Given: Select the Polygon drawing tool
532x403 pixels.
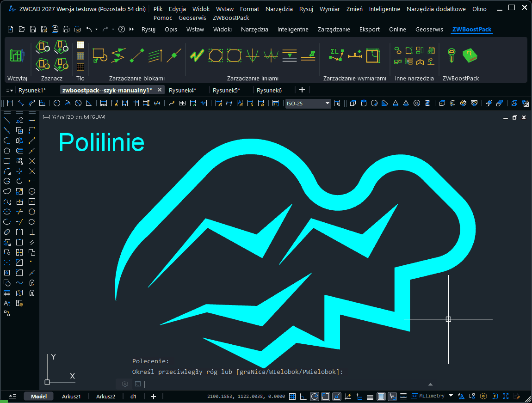Looking at the screenshot, I should (x=7, y=151).
